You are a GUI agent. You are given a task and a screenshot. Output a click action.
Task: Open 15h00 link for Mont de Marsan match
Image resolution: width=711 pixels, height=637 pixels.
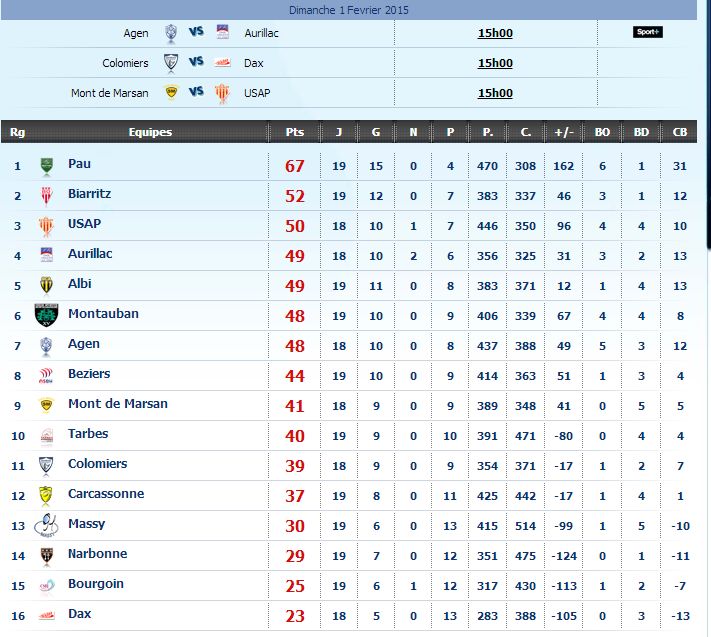point(495,93)
